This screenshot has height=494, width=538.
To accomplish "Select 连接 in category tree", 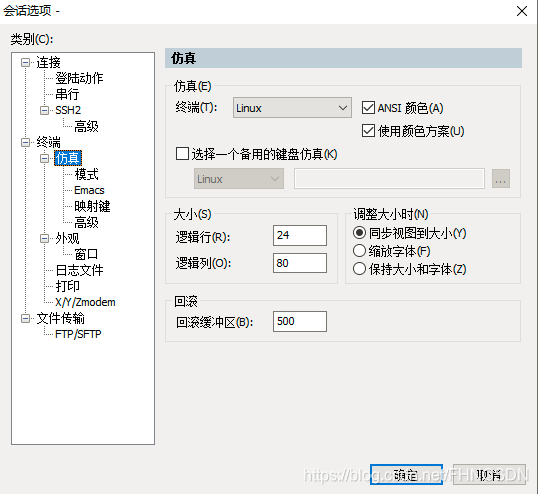I will pos(48,63).
